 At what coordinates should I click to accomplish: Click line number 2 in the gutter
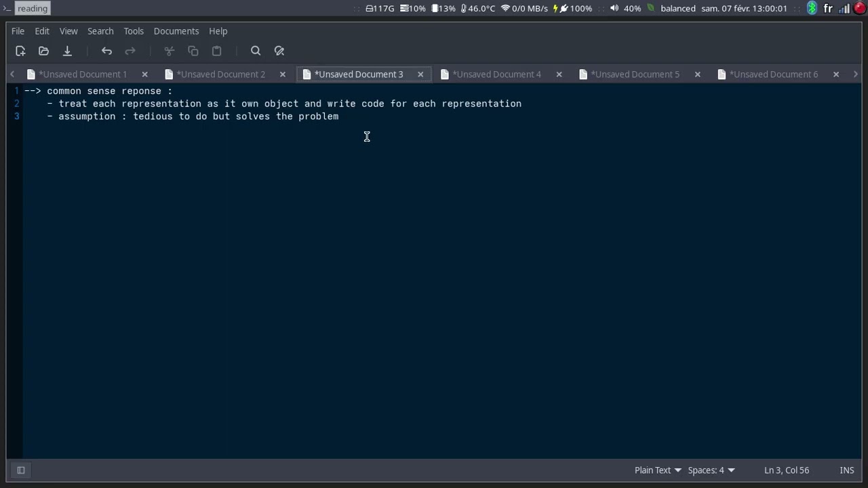(17, 104)
